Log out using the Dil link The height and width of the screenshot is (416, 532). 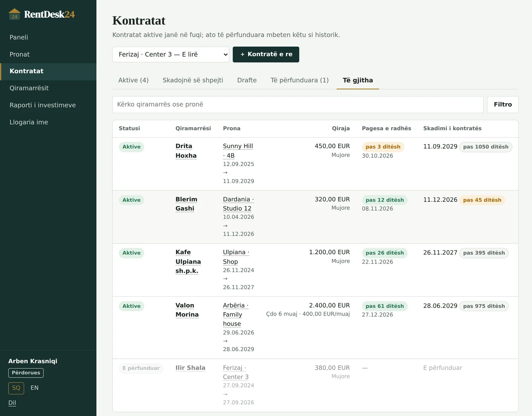pos(12,403)
